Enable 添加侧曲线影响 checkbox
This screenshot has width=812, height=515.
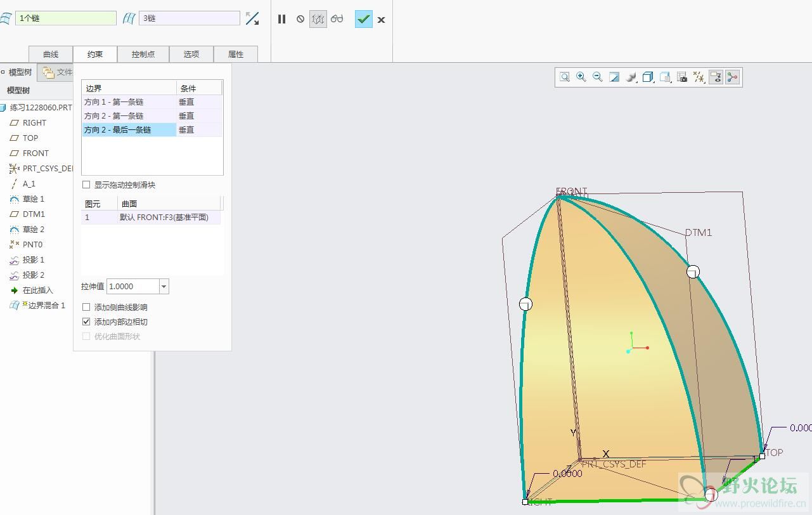[x=86, y=308]
